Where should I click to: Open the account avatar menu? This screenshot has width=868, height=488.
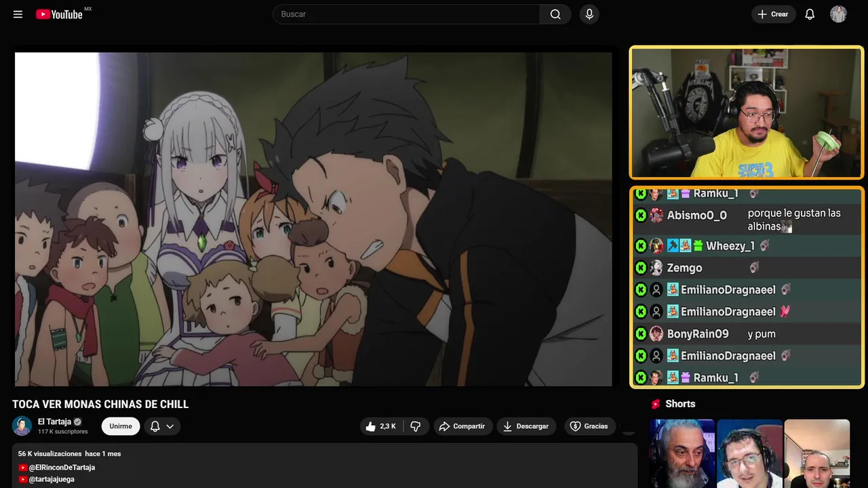click(838, 14)
